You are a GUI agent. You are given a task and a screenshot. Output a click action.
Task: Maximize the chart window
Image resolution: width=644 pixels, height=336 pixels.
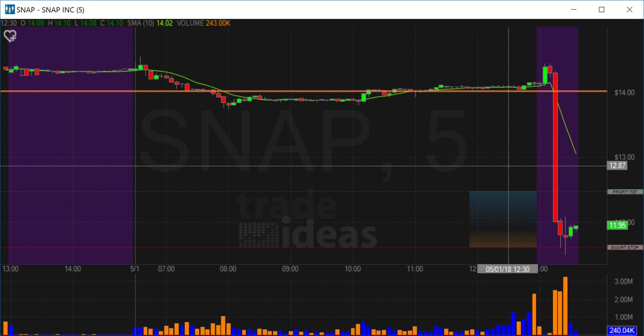[602, 10]
